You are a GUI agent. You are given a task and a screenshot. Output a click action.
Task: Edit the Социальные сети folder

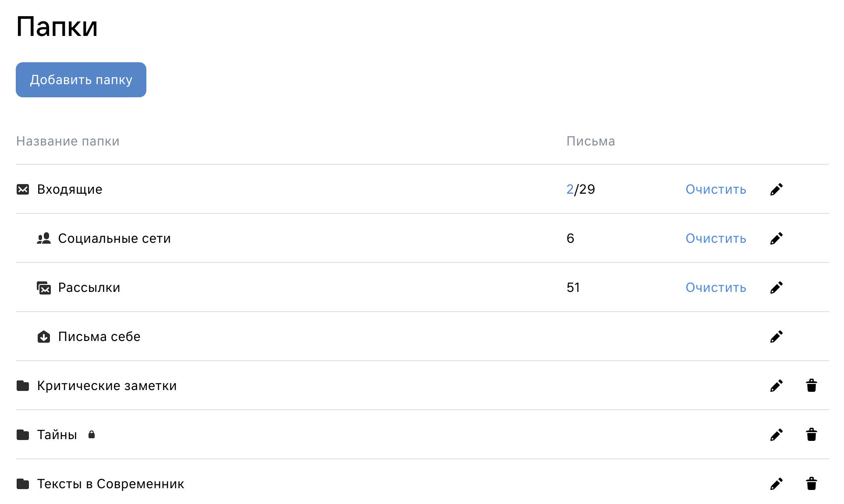coord(776,238)
